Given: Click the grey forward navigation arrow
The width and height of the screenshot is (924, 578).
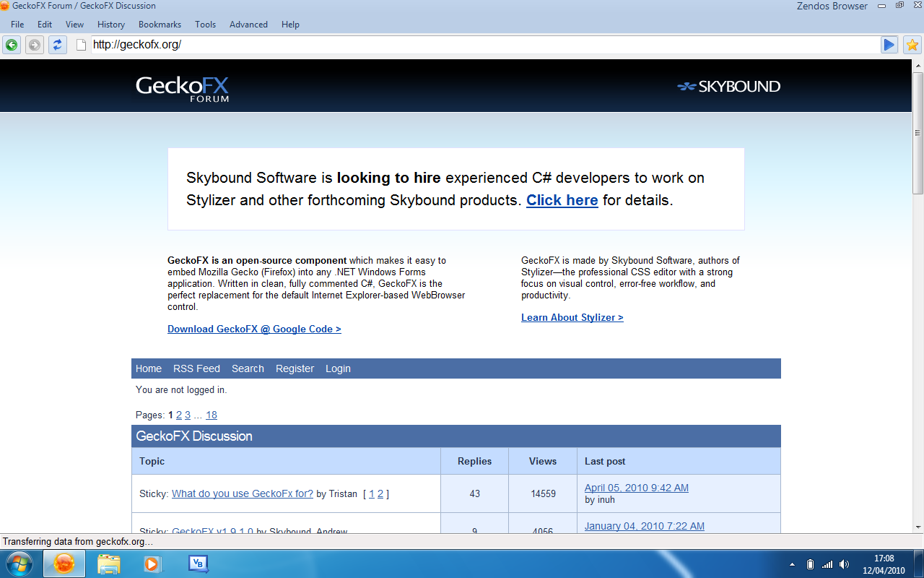Looking at the screenshot, I should coord(34,45).
